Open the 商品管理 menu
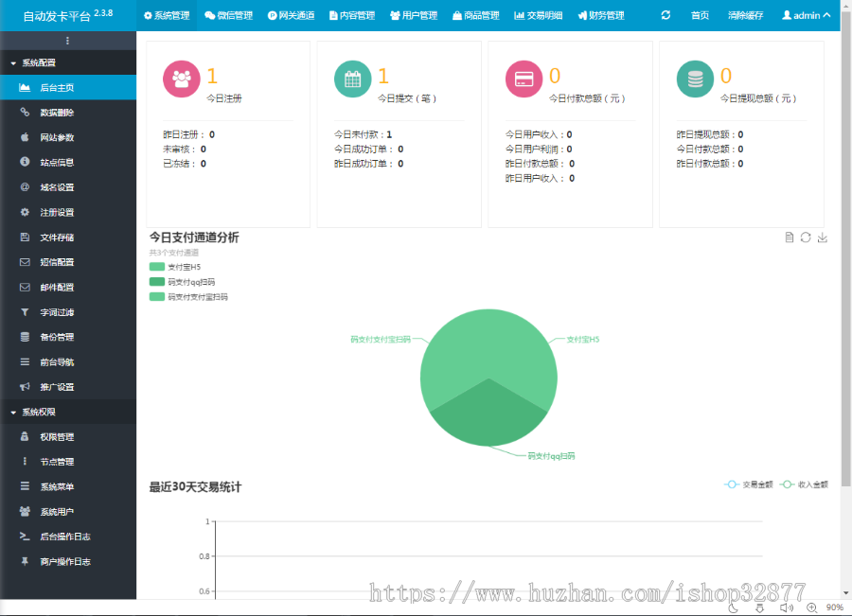852x616 pixels. pos(476,15)
